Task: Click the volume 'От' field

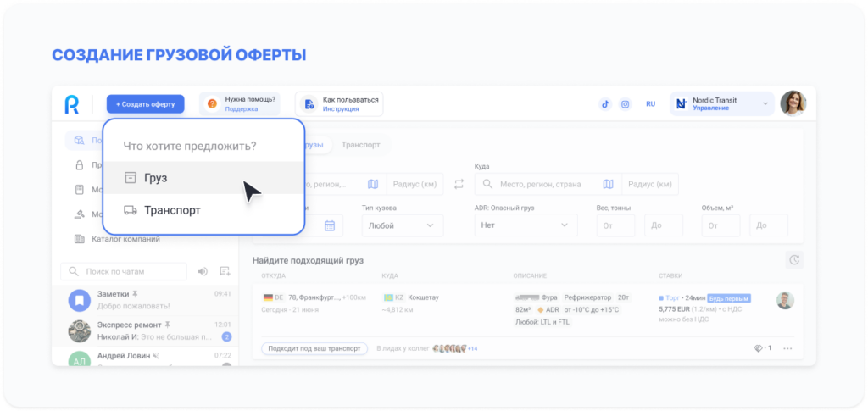Action: point(721,225)
